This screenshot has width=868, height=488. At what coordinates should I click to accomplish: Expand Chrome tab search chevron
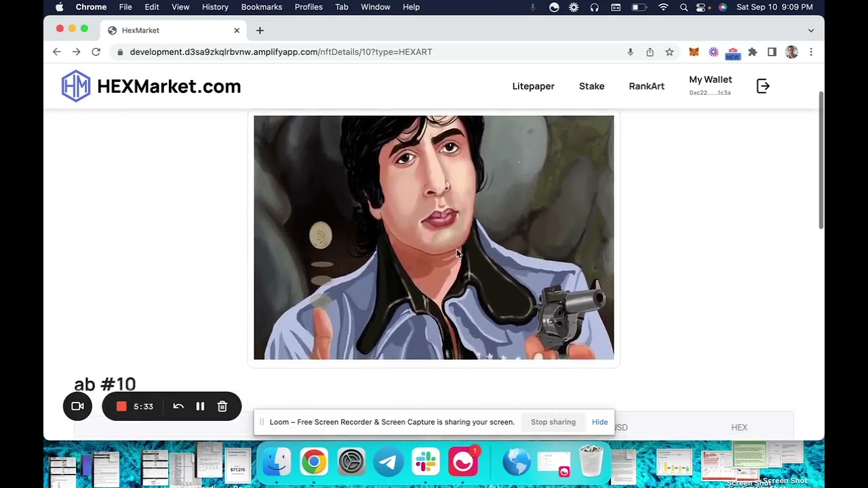click(811, 30)
